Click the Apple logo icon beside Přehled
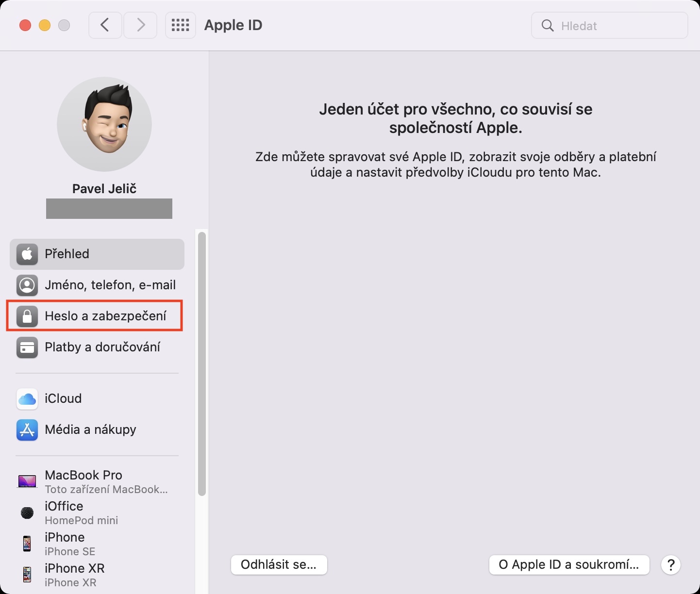The image size is (700, 594). pyautogui.click(x=27, y=254)
